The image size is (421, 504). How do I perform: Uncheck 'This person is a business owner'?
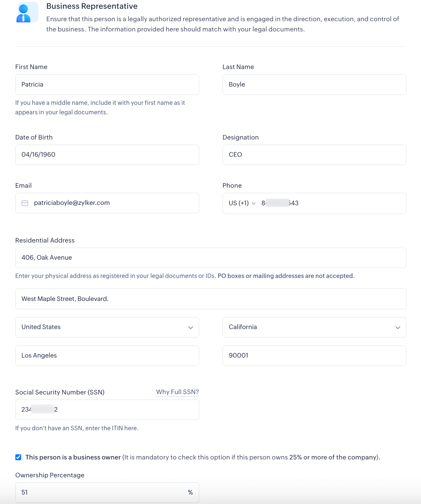coord(18,457)
